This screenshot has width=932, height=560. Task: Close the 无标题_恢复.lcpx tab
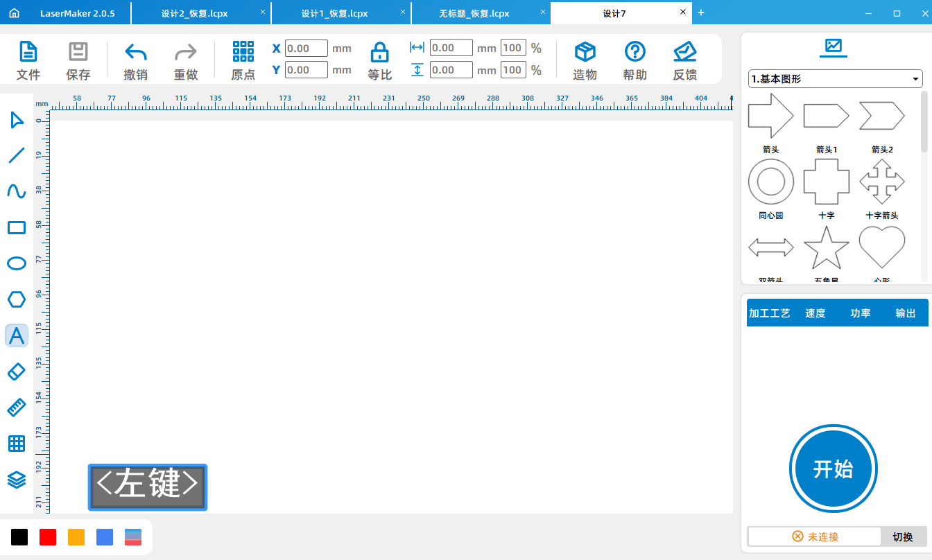(x=542, y=12)
